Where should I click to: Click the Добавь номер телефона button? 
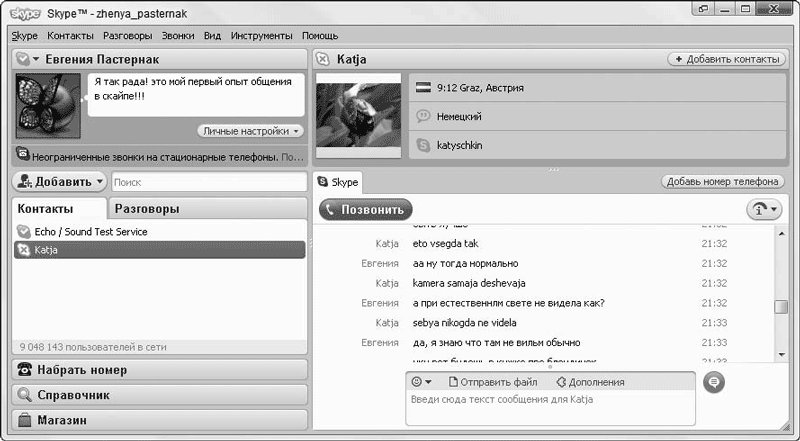click(x=721, y=182)
